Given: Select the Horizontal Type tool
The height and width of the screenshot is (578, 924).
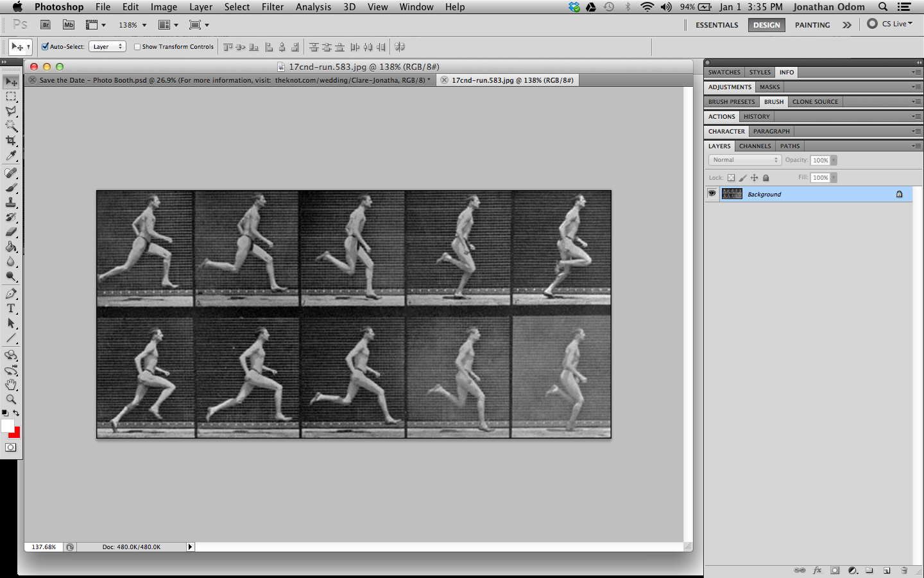Looking at the screenshot, I should click(11, 308).
